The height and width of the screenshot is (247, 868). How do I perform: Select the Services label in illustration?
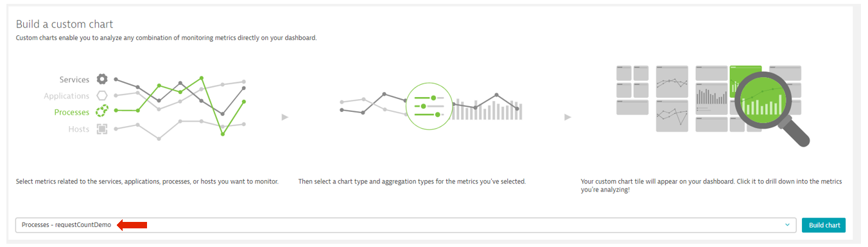tap(74, 80)
